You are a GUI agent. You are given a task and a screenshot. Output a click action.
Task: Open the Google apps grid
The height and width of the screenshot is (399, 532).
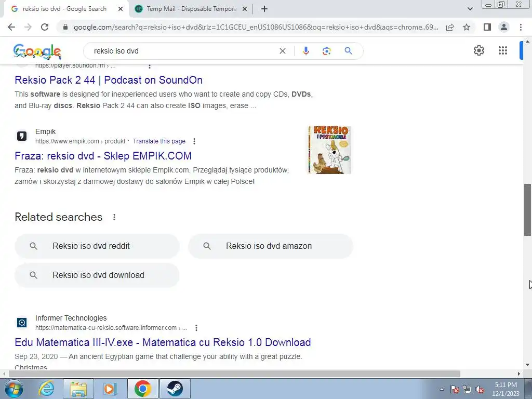503,50
